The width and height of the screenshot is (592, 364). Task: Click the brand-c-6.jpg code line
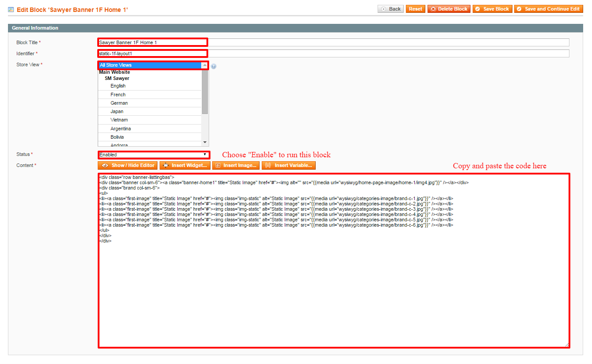(x=276, y=225)
